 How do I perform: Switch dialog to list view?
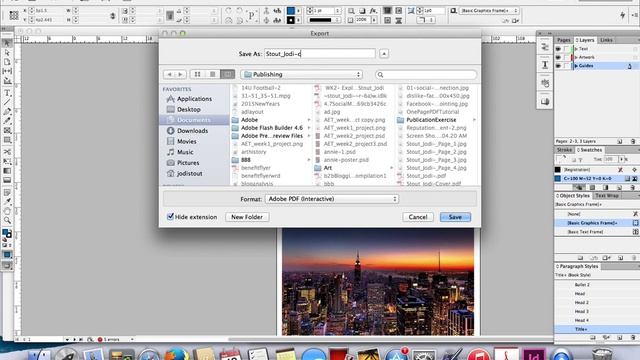[213, 74]
